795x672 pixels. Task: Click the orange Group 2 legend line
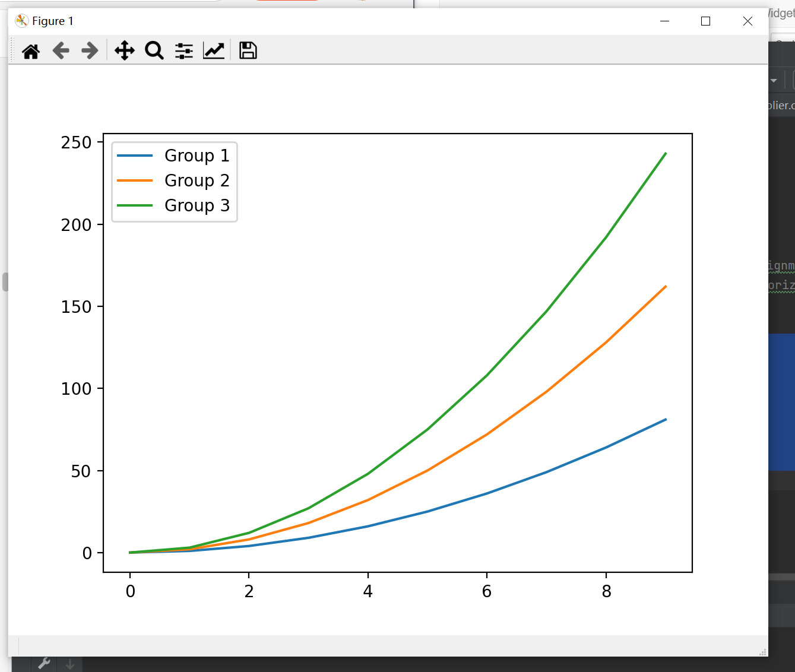[135, 180]
